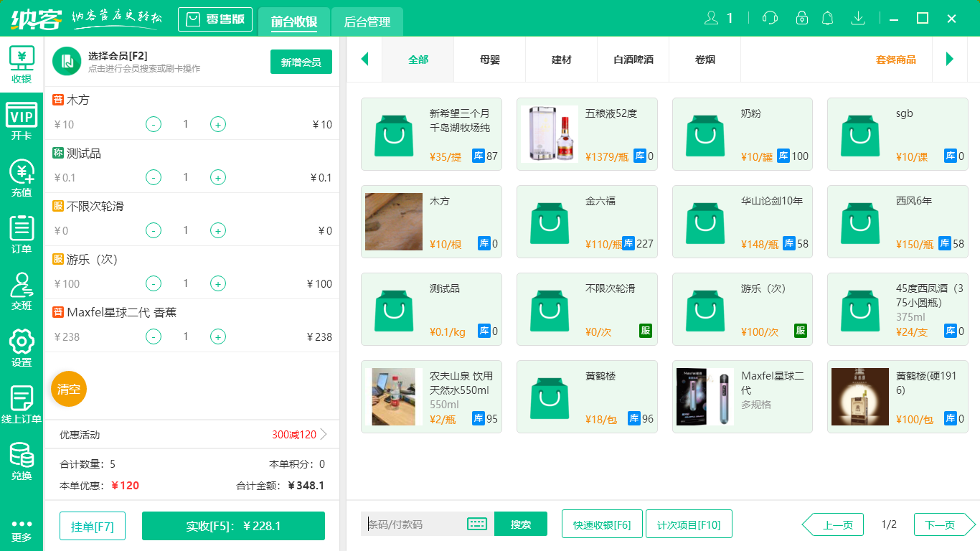Click the 挂单[F7] hold order button

92,525
